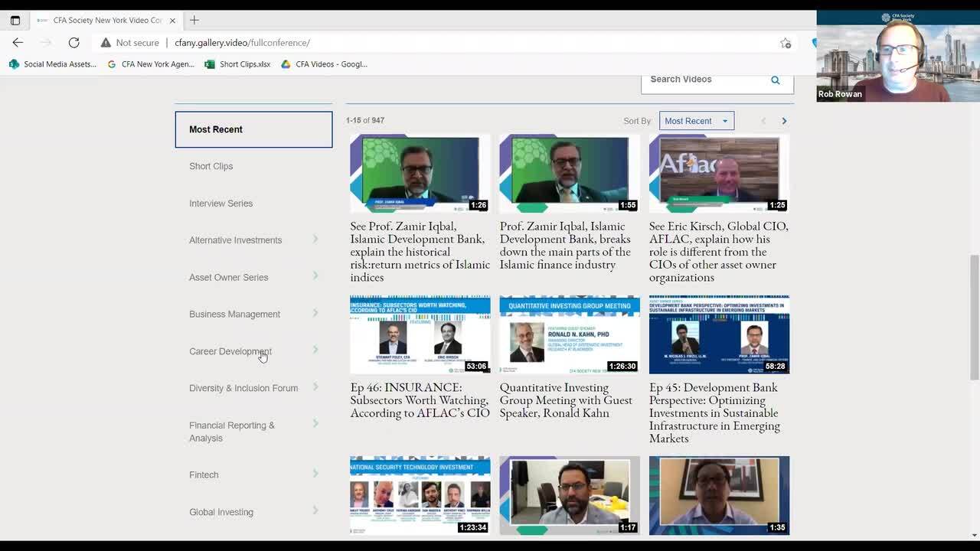Open 'See Eric Kirsch, Global CIO' video title
980x551 pixels.
click(718, 252)
